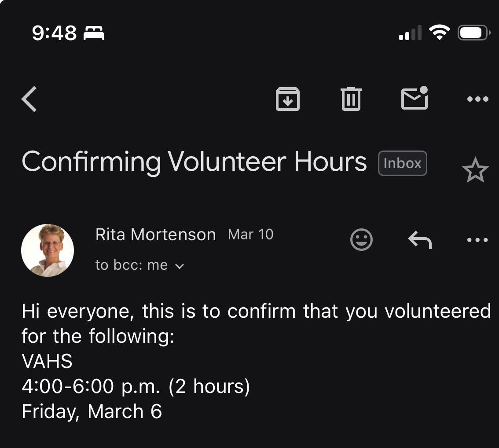
Task: Tap the sender name Rita Mortenson
Action: pyautogui.click(x=155, y=235)
